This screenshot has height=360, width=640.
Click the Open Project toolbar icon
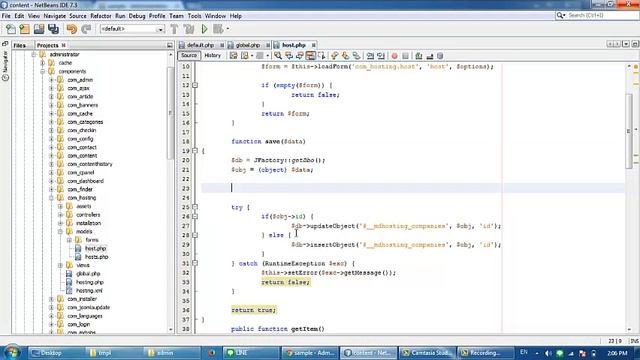pyautogui.click(x=39, y=29)
